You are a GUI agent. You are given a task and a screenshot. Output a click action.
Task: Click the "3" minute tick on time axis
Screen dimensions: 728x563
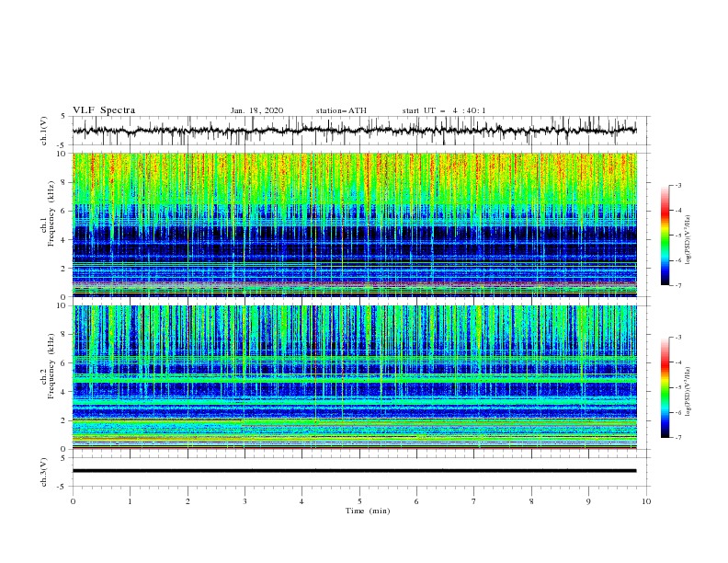[245, 501]
